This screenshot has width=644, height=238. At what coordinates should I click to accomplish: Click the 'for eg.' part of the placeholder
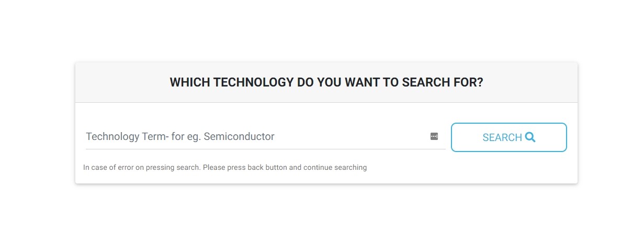click(186, 136)
